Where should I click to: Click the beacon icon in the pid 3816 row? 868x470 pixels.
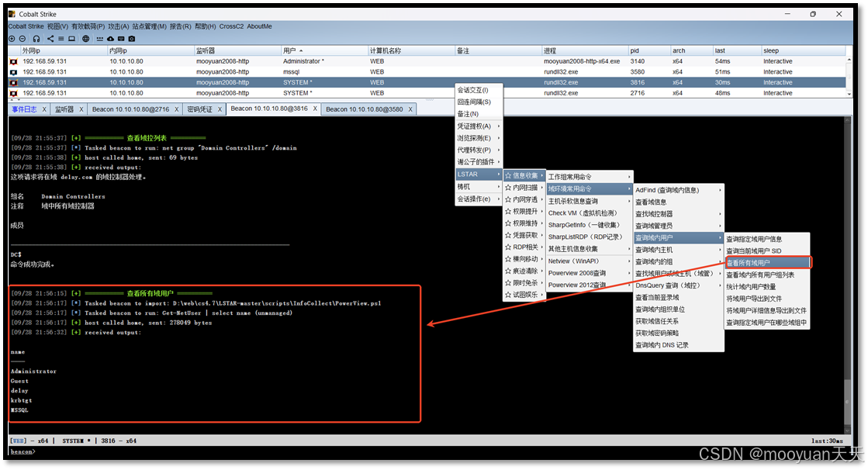pyautogui.click(x=14, y=82)
